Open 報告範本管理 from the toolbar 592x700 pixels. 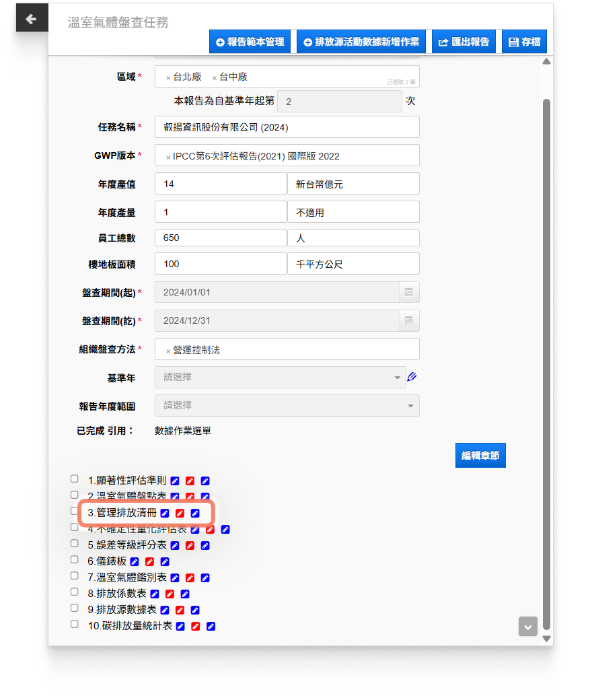tap(250, 42)
